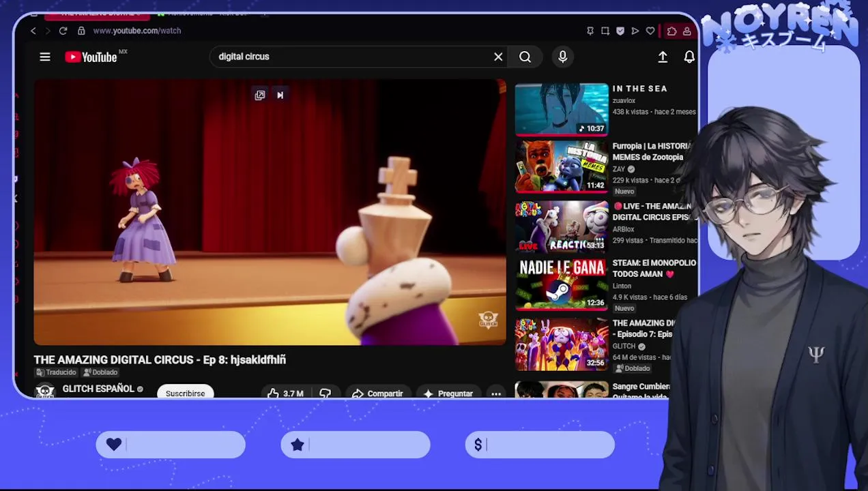Open LIVE Amazing Digital Circus reaction thumbnail
Viewport: 868px width, 491px height.
562,226
